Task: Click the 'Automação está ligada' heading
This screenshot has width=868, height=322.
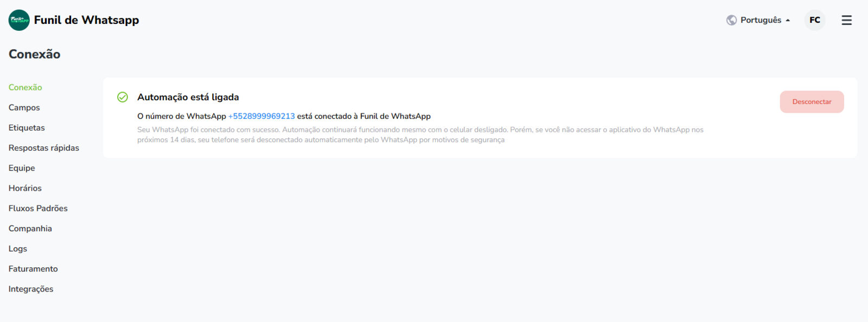Action: [x=188, y=97]
